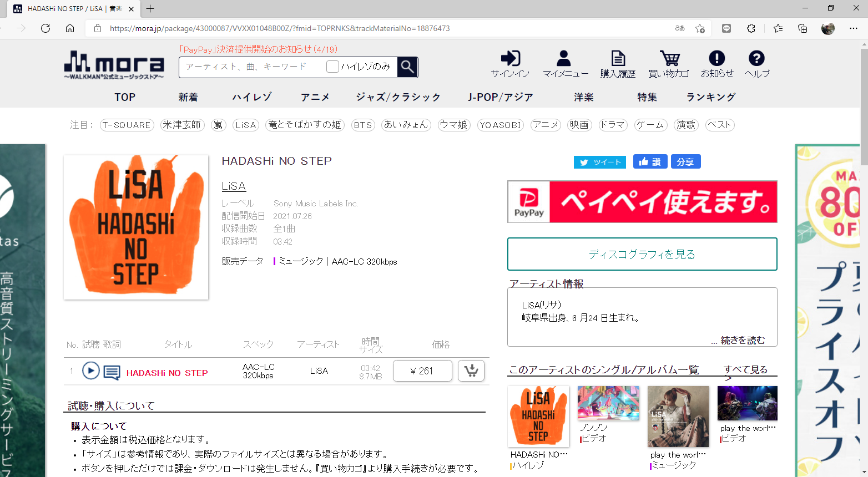Click the ディスコグラフィを見る button
868x477 pixels.
point(642,254)
